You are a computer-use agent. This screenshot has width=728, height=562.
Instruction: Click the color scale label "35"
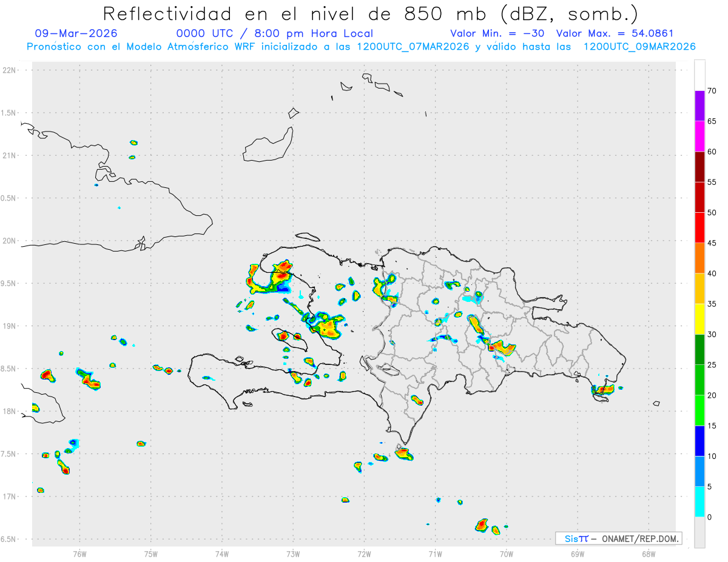click(x=712, y=304)
